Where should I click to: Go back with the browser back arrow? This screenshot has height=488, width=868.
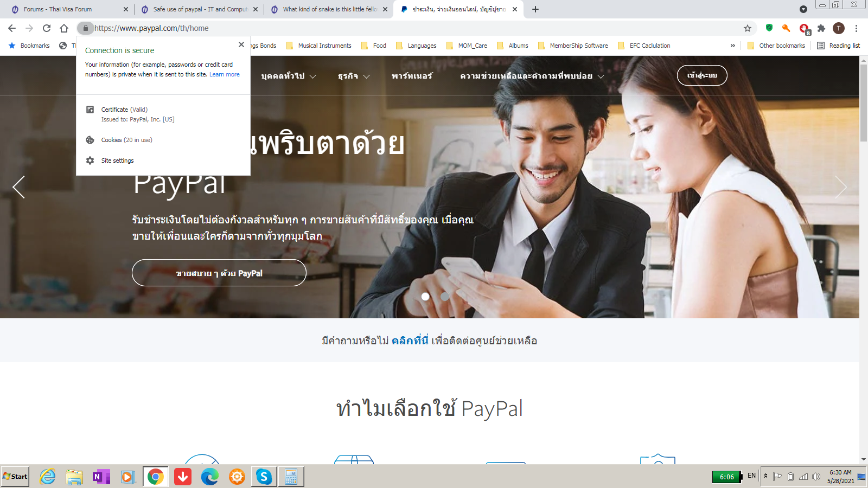12,28
